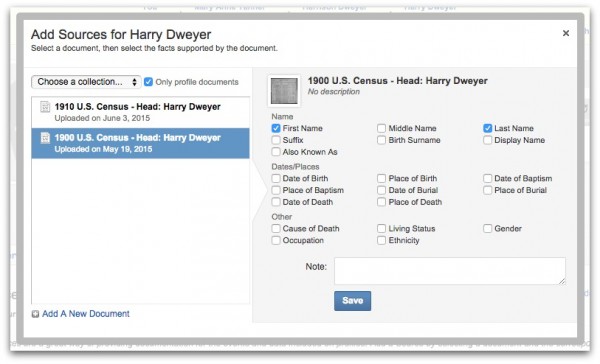Click the Save button
Viewport: 600px width, 364px height.
(x=352, y=301)
